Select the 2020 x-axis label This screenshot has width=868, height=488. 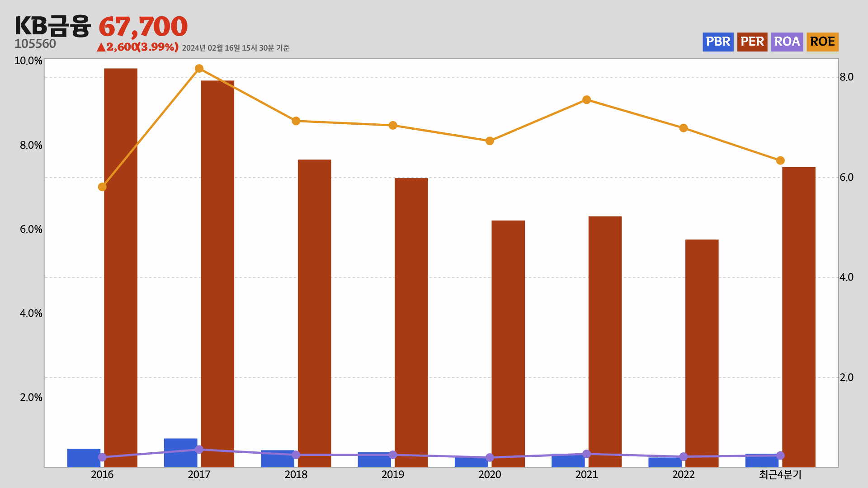tap(490, 475)
